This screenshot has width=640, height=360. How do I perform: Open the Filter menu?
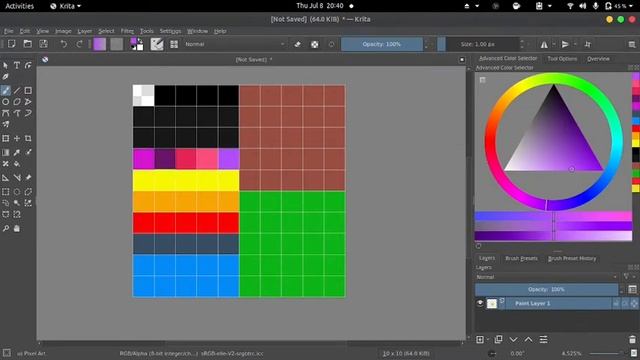point(127,31)
